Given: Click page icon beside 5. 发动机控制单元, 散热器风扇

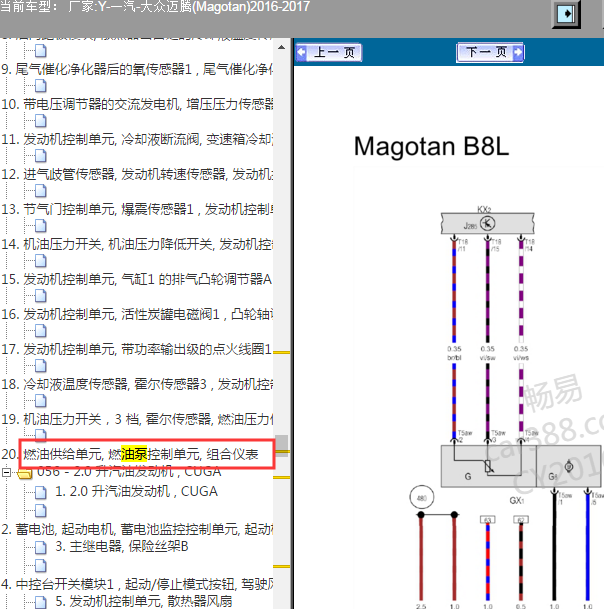Looking at the screenshot, I should pos(40,602).
